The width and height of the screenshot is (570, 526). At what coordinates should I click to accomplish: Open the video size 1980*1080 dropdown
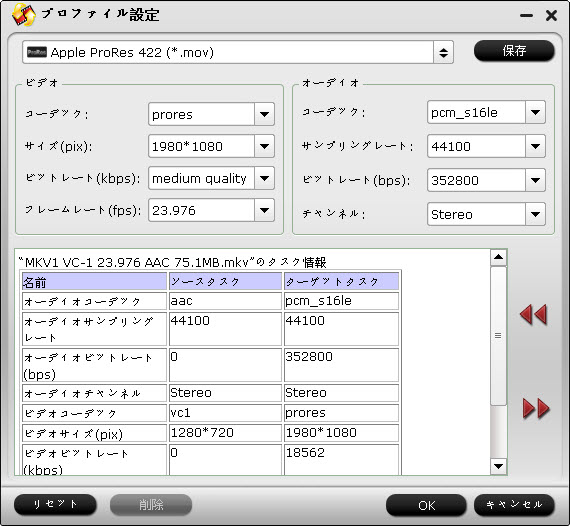(264, 146)
